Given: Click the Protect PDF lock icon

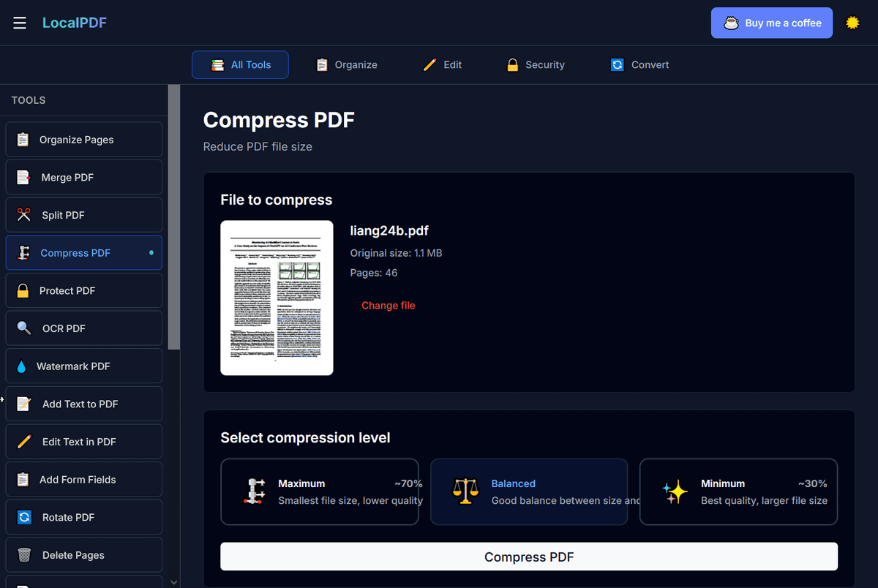Looking at the screenshot, I should pyautogui.click(x=23, y=290).
